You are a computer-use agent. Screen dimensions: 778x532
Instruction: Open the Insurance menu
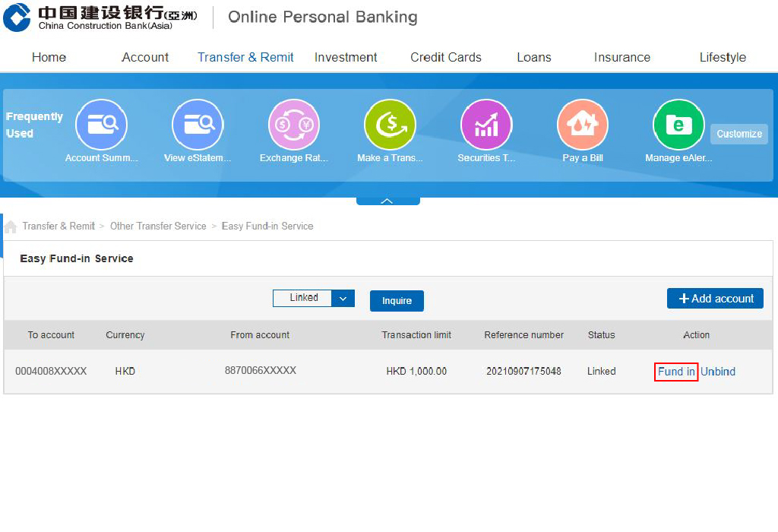coord(622,58)
